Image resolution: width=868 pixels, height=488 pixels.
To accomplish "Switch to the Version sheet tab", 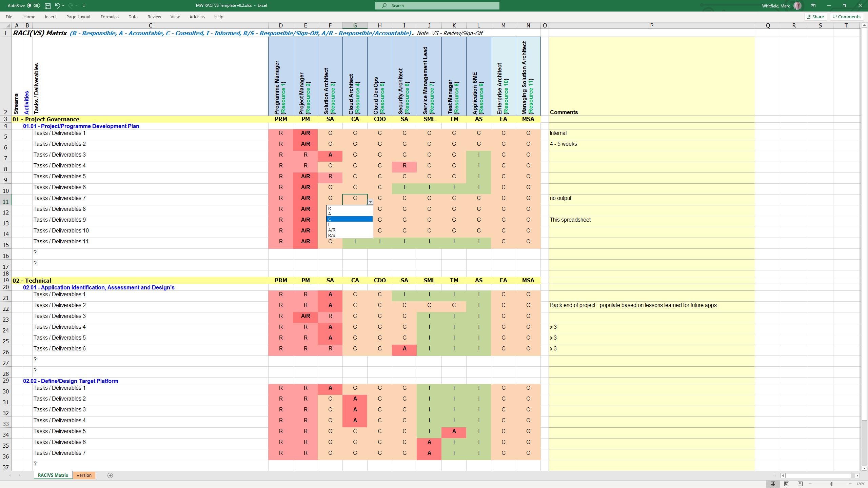I will pos(84,475).
